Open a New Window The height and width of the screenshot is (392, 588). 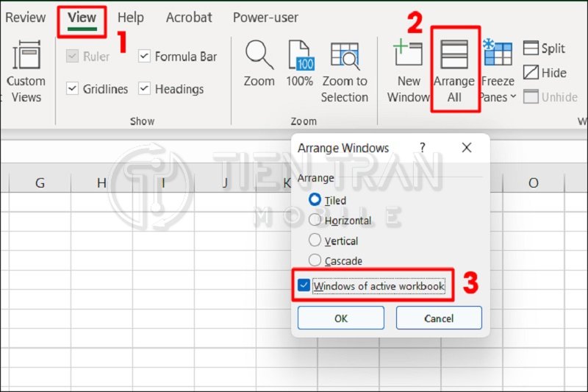pos(408,71)
